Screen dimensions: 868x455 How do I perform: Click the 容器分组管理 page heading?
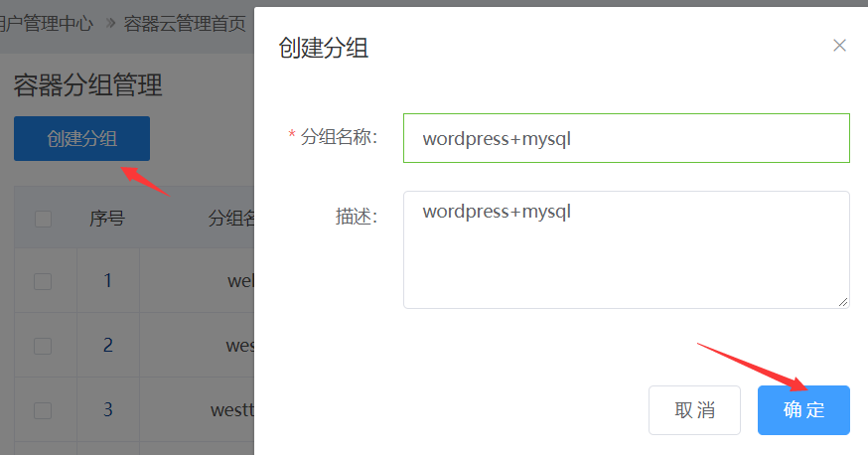tap(87, 85)
